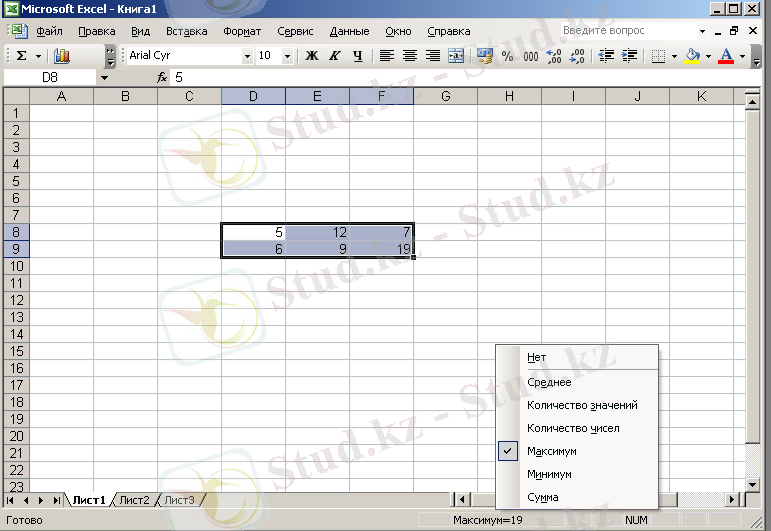
Task: Switch to the Лист2 sheet tab
Action: [133, 500]
